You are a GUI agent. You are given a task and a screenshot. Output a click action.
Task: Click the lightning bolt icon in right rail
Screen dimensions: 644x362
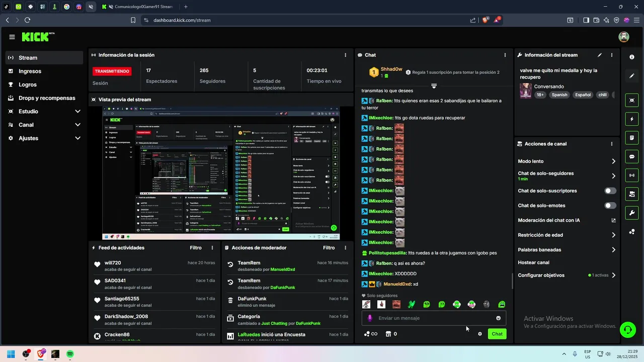click(x=632, y=119)
